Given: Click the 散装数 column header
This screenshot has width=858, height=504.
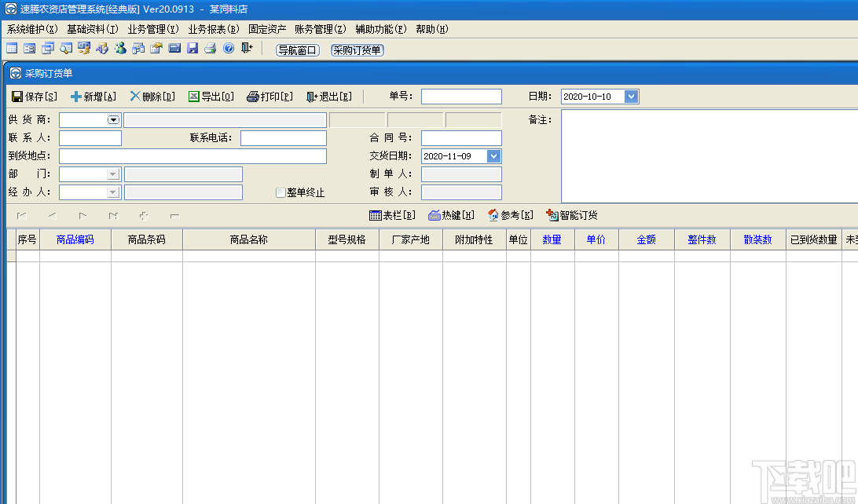Looking at the screenshot, I should point(758,239).
